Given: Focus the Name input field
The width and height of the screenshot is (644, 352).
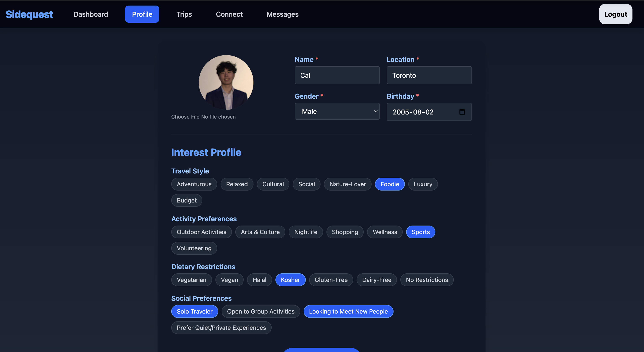Looking at the screenshot, I should [x=337, y=75].
